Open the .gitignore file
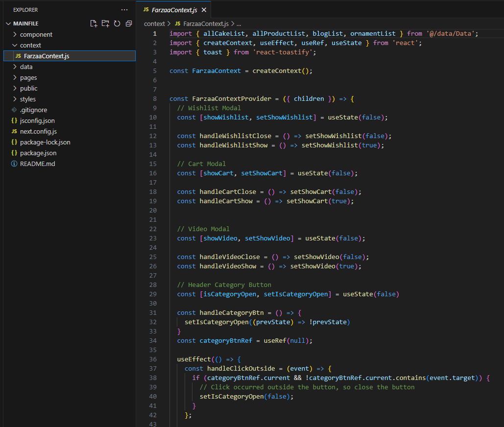Image resolution: width=504 pixels, height=427 pixels. [33, 110]
